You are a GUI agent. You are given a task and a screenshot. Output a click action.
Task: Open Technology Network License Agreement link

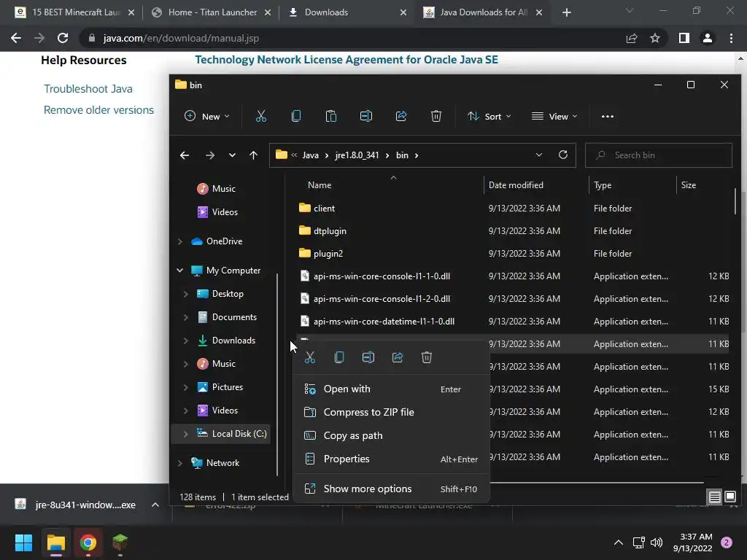pos(347,60)
